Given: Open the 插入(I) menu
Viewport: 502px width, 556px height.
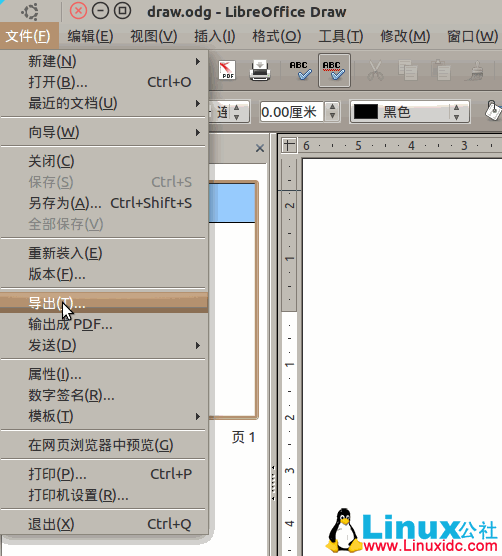Looking at the screenshot, I should pos(214,36).
